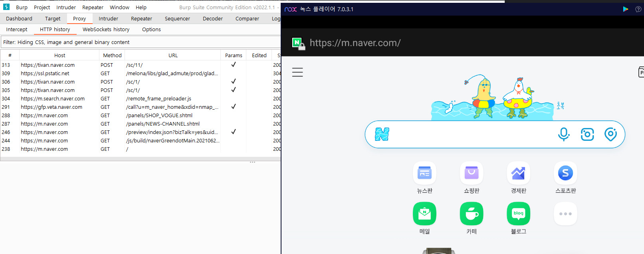Select the naverGreendotMain js request row 244
The height and width of the screenshot is (254, 644).
pos(141,140)
